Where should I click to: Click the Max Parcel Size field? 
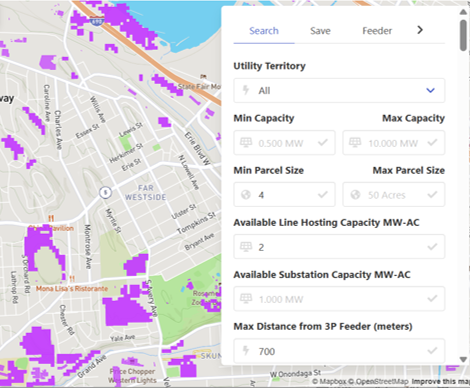click(394, 194)
